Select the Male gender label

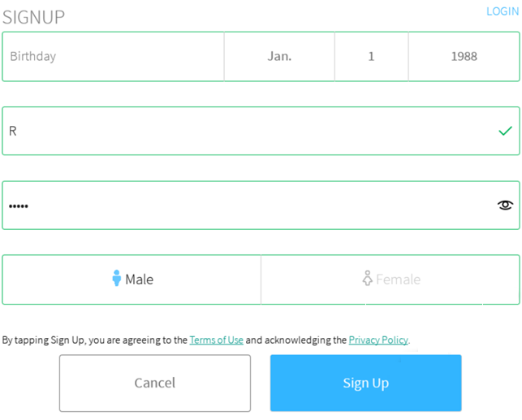pyautogui.click(x=139, y=279)
